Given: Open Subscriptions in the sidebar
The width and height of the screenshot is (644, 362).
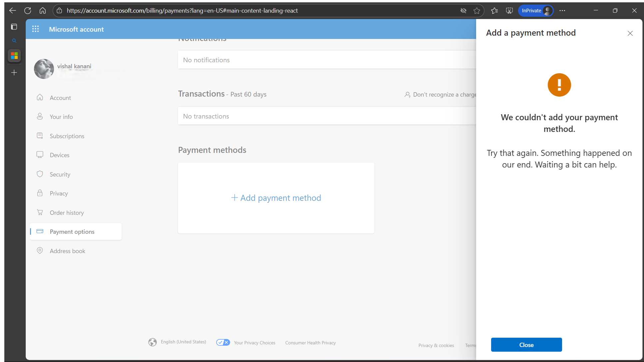Looking at the screenshot, I should coord(67,136).
